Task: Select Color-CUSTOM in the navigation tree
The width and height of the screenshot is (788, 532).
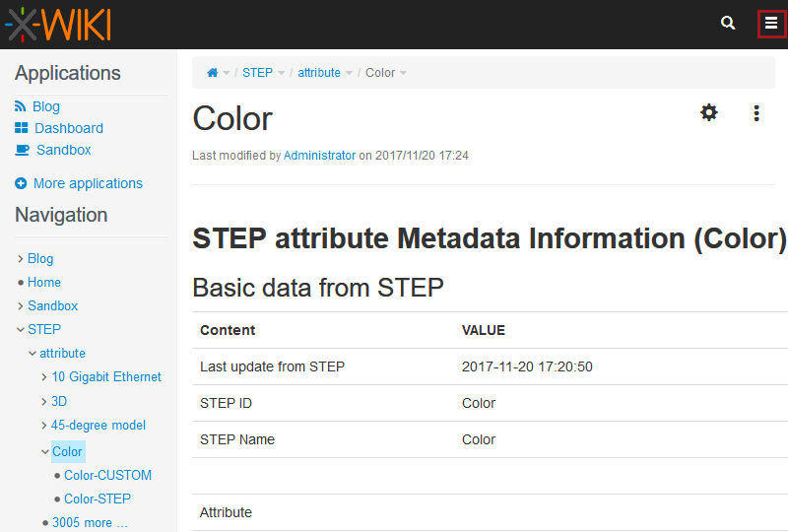Action: pyautogui.click(x=107, y=476)
